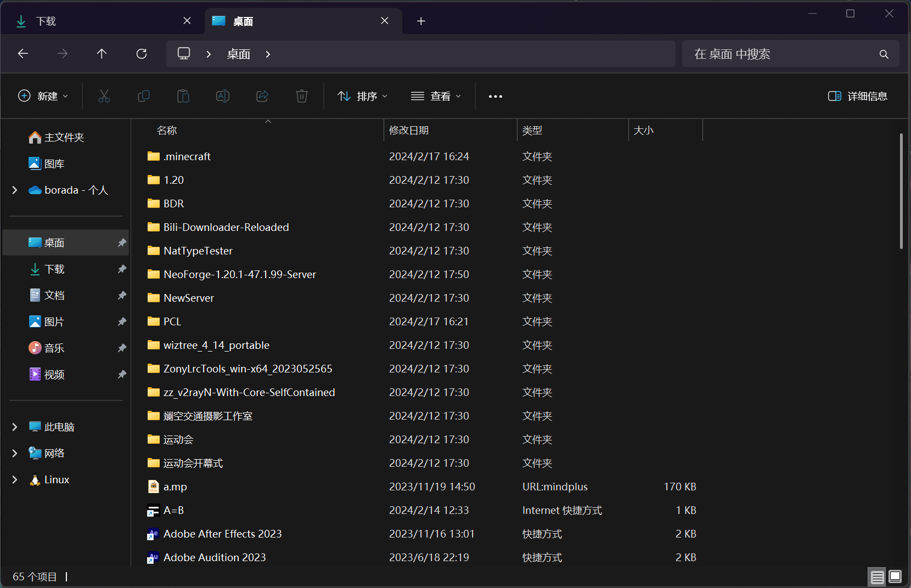Viewport: 911px width, 588px height.
Task: Open a new tab with plus button
Action: pos(421,21)
